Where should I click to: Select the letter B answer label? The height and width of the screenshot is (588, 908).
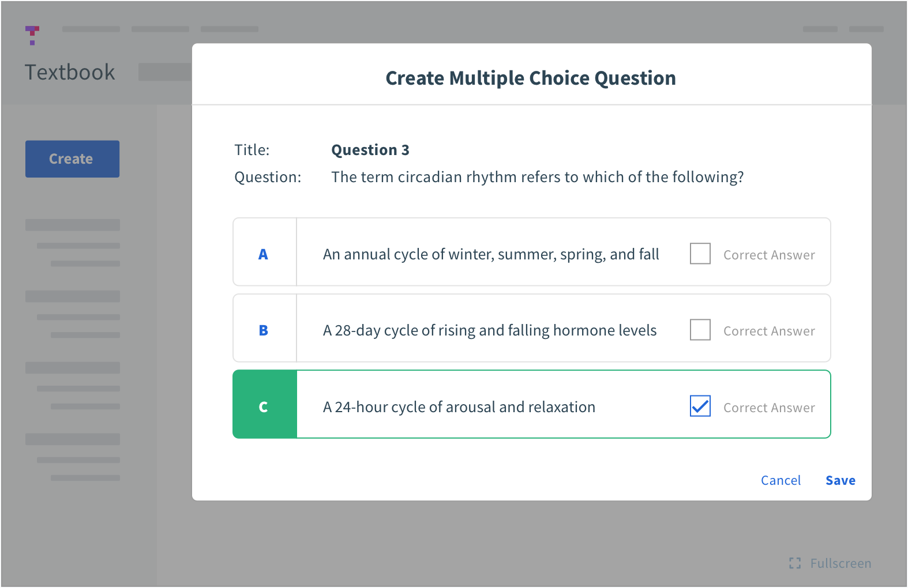pyautogui.click(x=264, y=330)
